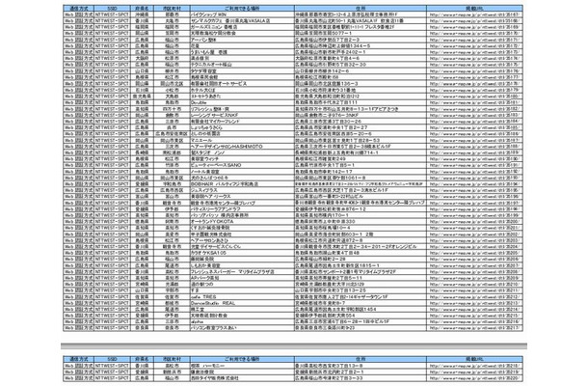The image size is (588, 386).
Task: Click the APパーク高知 cell
Action: coord(242,278)
